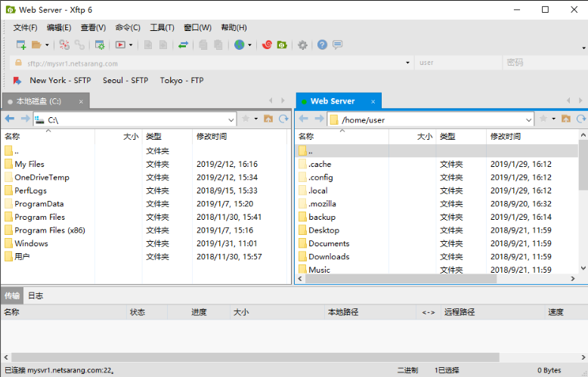Sort local pane by 修改时间 column
Viewport: 588px width, 377px height.
click(240, 137)
